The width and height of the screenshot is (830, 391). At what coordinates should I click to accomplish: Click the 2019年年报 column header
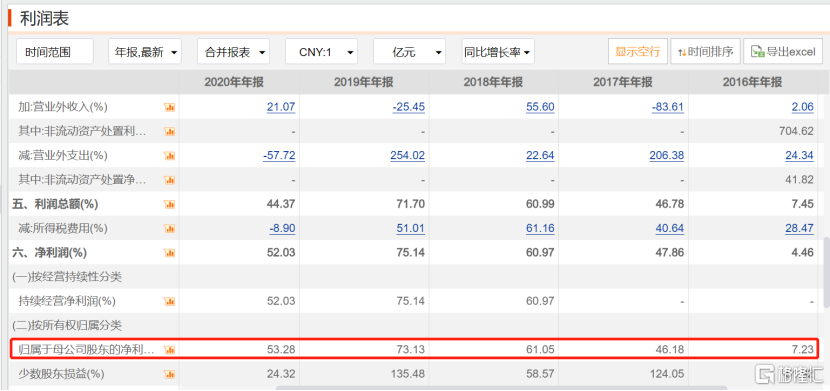pyautogui.click(x=364, y=83)
